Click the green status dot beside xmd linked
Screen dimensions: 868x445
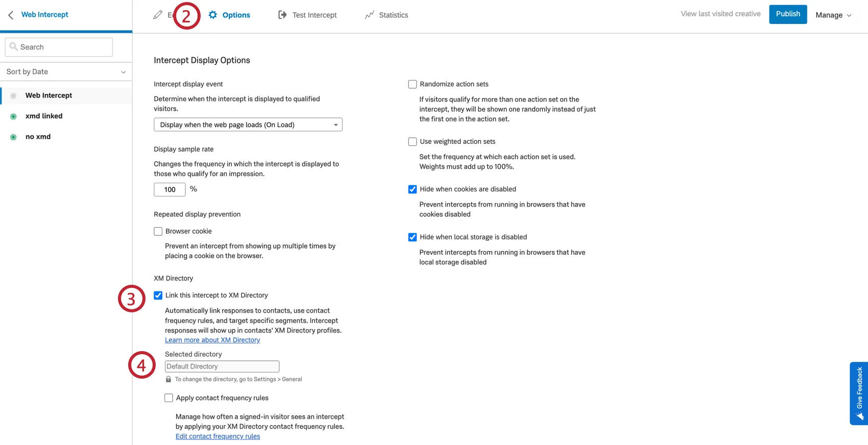click(13, 116)
